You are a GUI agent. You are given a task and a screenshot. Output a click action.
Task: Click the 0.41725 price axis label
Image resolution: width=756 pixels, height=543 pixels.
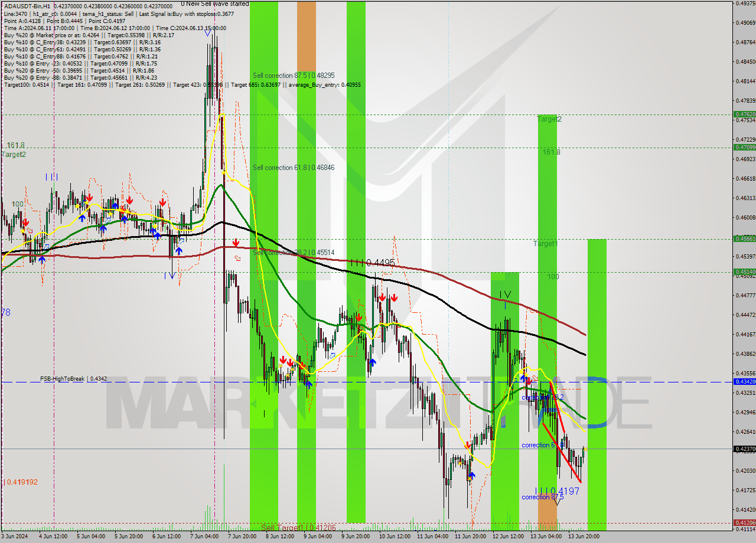point(745,490)
